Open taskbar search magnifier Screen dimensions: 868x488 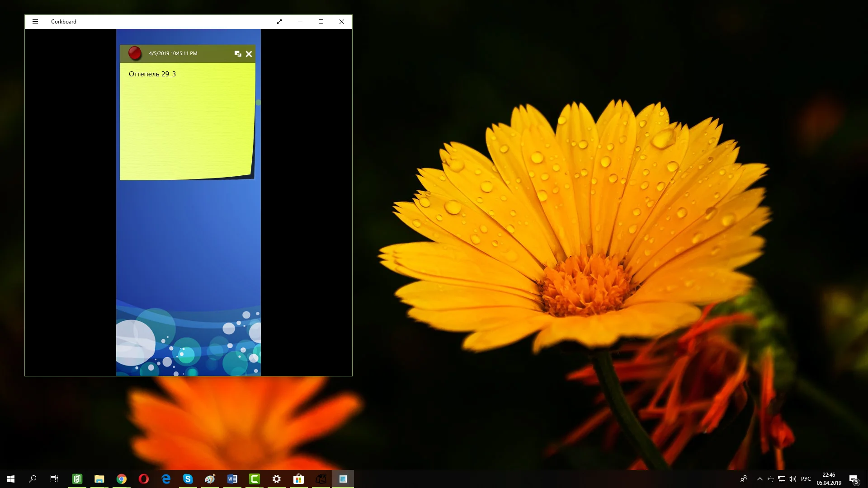(x=33, y=479)
